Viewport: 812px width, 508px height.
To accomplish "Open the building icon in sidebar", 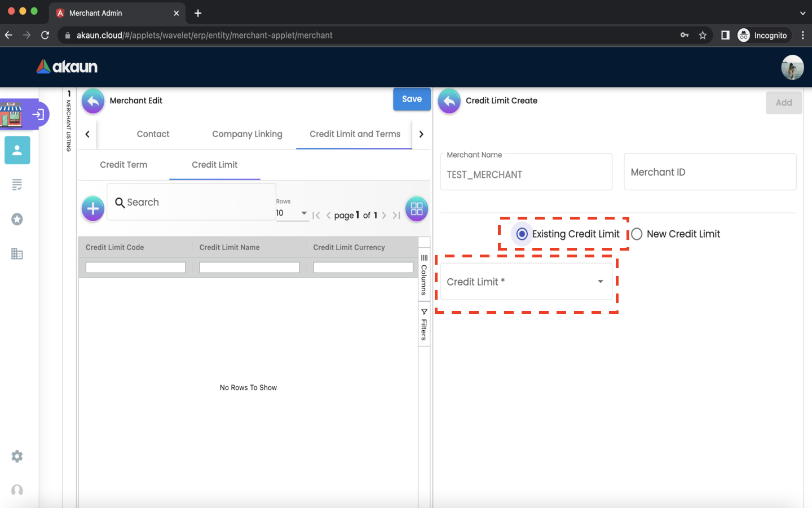I will (x=17, y=253).
